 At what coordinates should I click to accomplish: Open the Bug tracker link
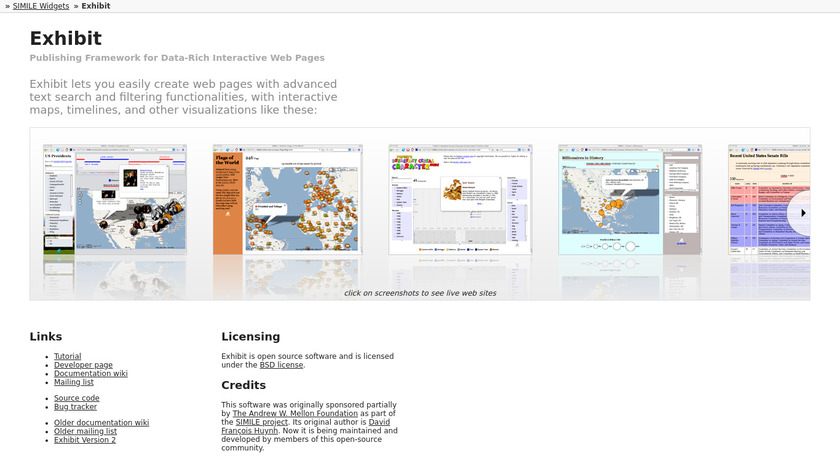tap(75, 407)
